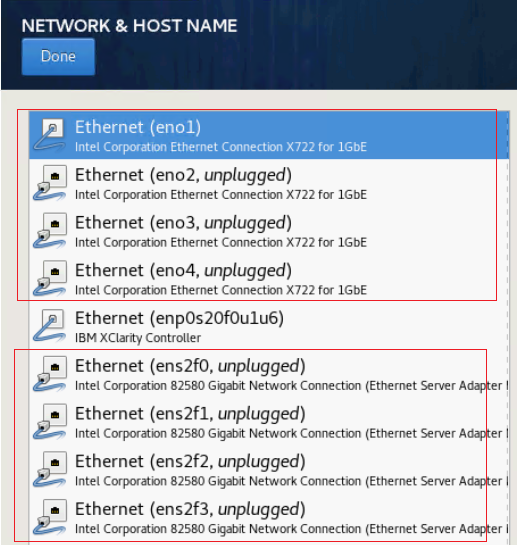Select the IBM XClarity Controller interface
Screen dimensions: 517x545
point(269,326)
